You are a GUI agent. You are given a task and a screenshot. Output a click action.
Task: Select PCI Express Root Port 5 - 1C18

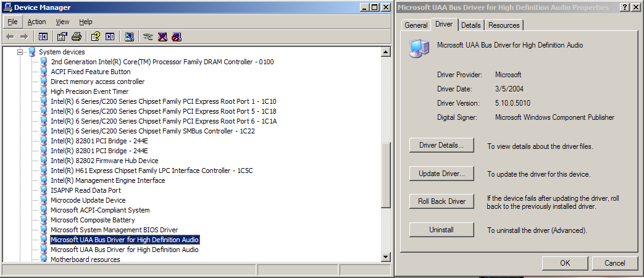[x=163, y=111]
